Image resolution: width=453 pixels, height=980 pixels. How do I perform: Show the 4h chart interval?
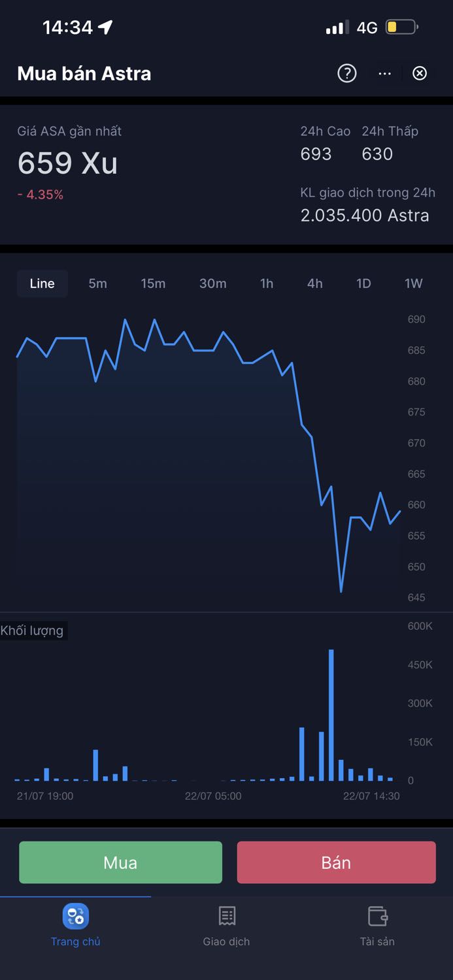tap(315, 284)
